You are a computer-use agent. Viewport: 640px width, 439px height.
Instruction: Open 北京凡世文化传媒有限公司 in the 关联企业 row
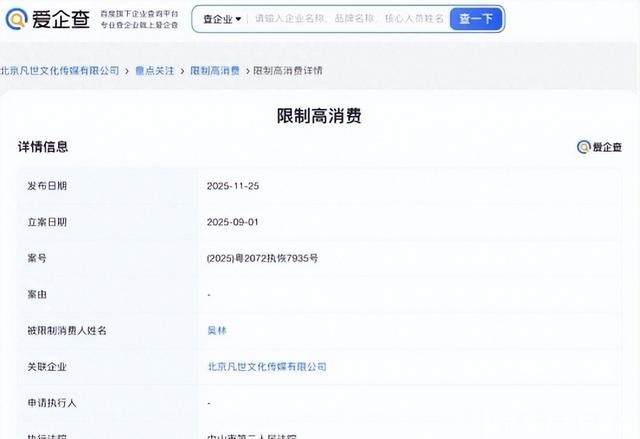click(x=266, y=367)
